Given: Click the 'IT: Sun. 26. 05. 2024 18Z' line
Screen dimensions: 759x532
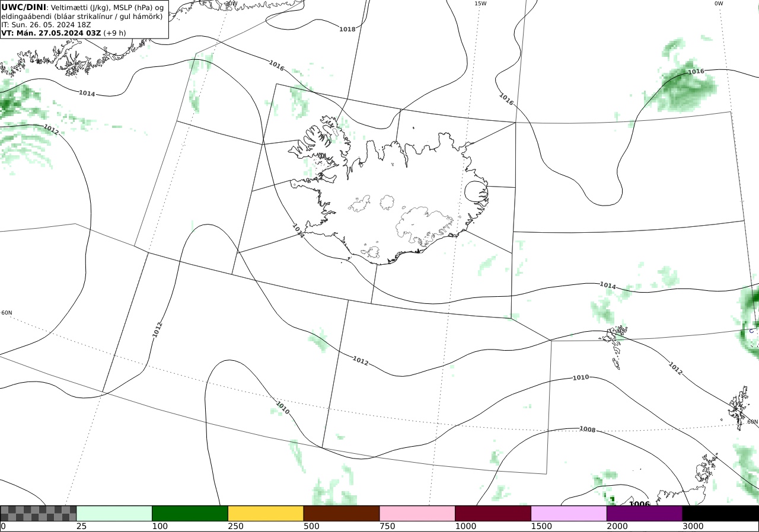Looking at the screenshot, I should coord(46,25).
